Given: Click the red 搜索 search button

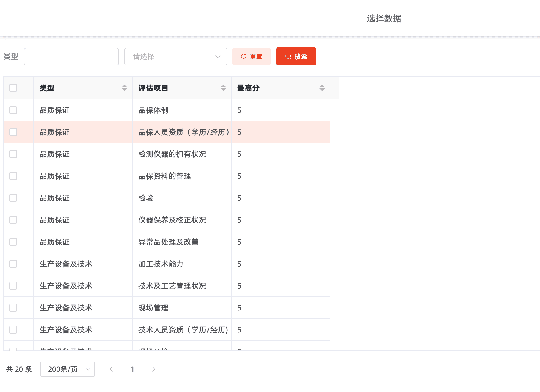Looking at the screenshot, I should click(x=296, y=57).
